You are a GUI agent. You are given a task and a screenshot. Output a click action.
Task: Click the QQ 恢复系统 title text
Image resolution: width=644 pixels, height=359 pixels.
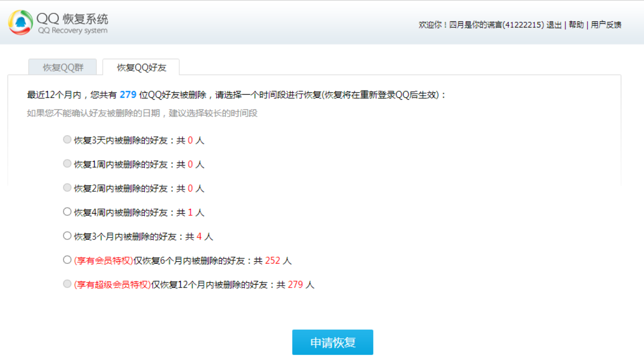tap(72, 19)
